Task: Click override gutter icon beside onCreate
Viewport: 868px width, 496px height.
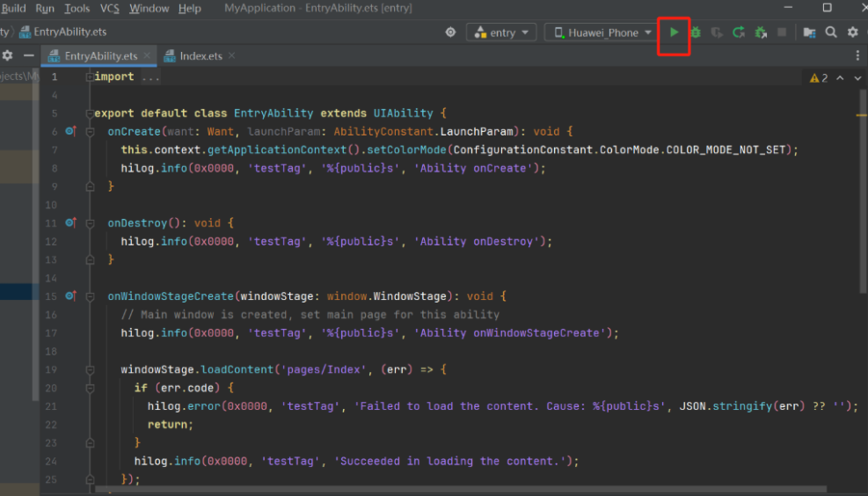Action: [x=70, y=131]
